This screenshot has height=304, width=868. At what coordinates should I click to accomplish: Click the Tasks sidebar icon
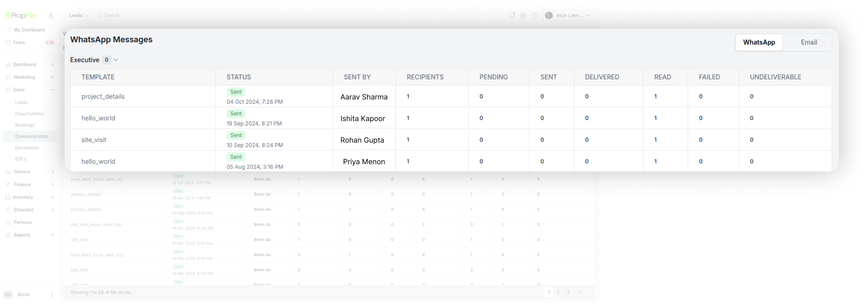click(8, 42)
